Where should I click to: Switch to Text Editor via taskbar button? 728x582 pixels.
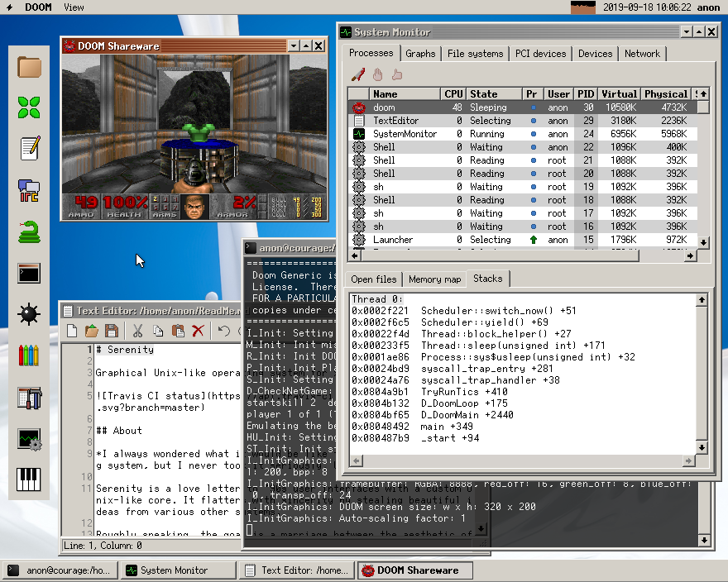click(x=297, y=570)
